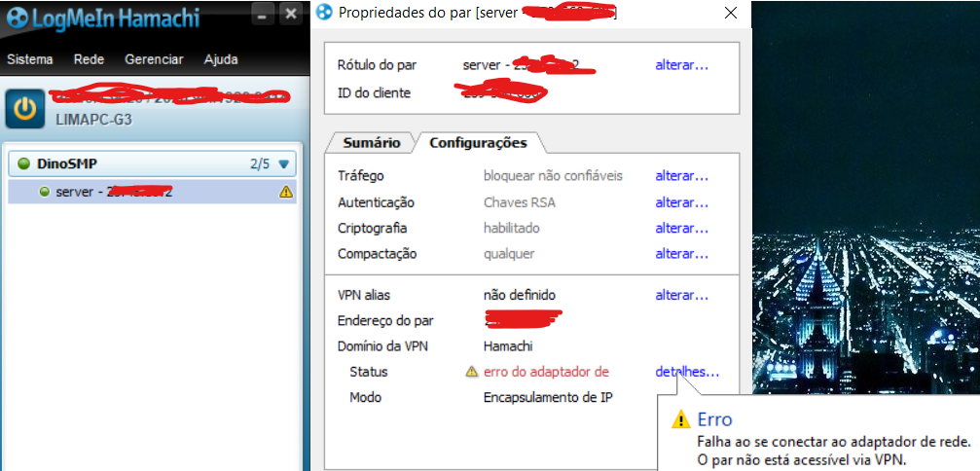
Task: Click the Hamachi value for Domínio da VPN
Action: 508,346
